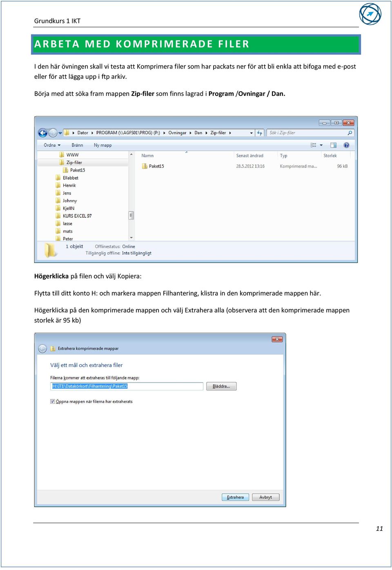Expand the chevron between Ovningar and Dan
This screenshot has width=392, height=570.
[191, 133]
